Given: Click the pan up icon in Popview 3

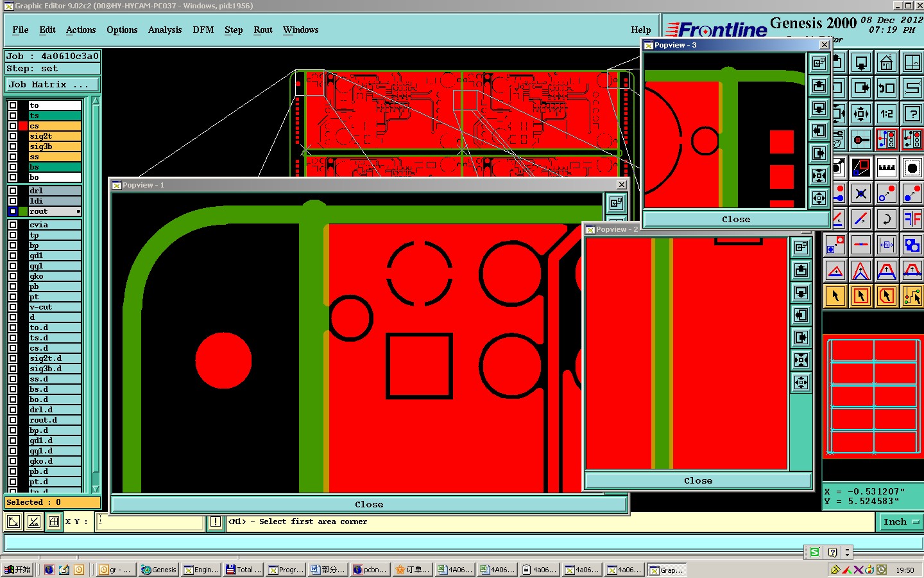Looking at the screenshot, I should pos(819,85).
